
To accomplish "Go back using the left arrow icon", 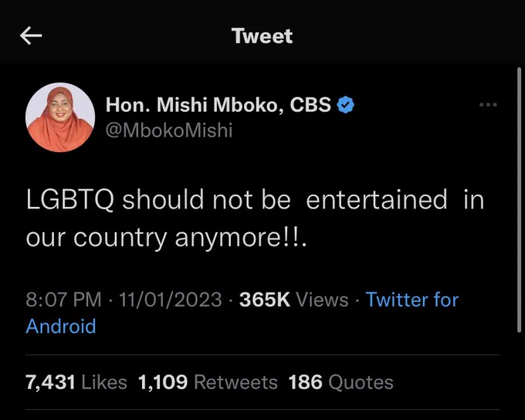I will click(31, 36).
